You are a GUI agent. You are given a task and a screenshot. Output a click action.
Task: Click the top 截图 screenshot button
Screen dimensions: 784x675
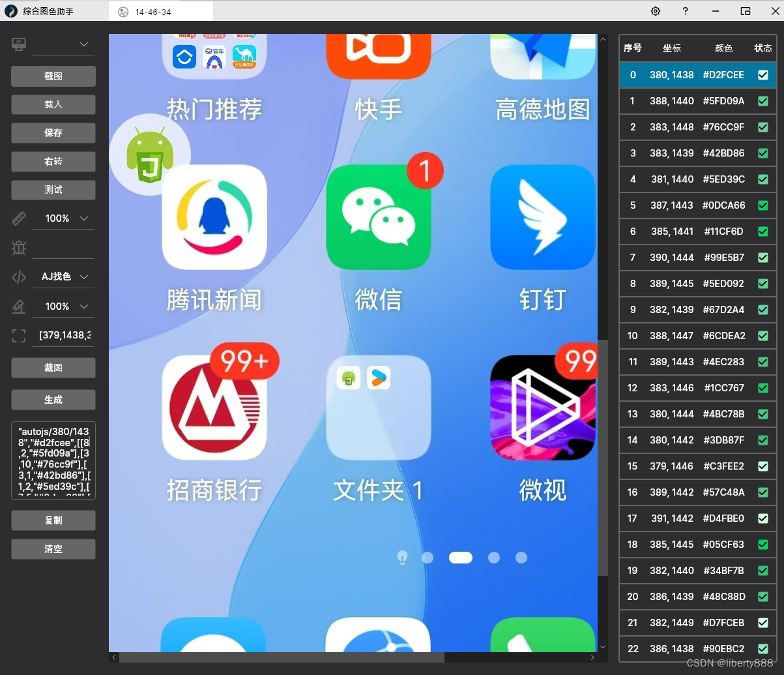pyautogui.click(x=53, y=76)
